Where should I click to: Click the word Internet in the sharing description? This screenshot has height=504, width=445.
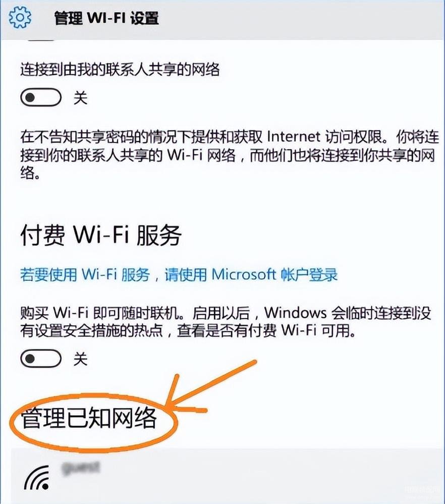(x=294, y=137)
